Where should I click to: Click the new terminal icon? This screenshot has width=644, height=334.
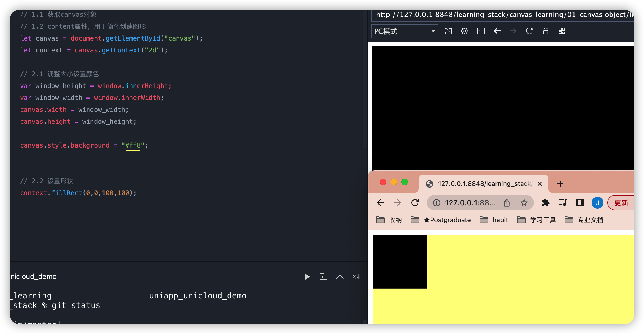point(323,277)
